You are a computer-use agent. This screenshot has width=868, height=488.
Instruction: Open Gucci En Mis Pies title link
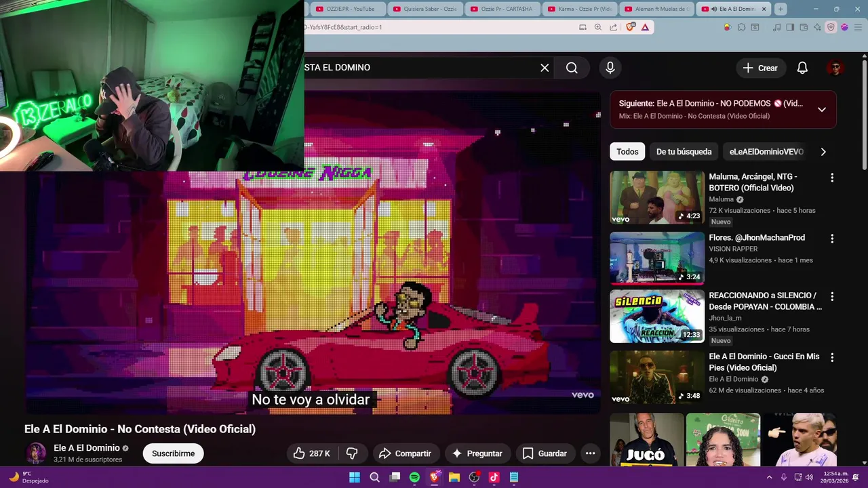[764, 362]
